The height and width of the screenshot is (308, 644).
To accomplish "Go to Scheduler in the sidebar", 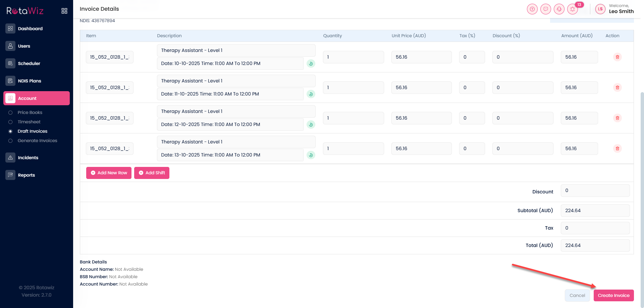I will [29, 63].
